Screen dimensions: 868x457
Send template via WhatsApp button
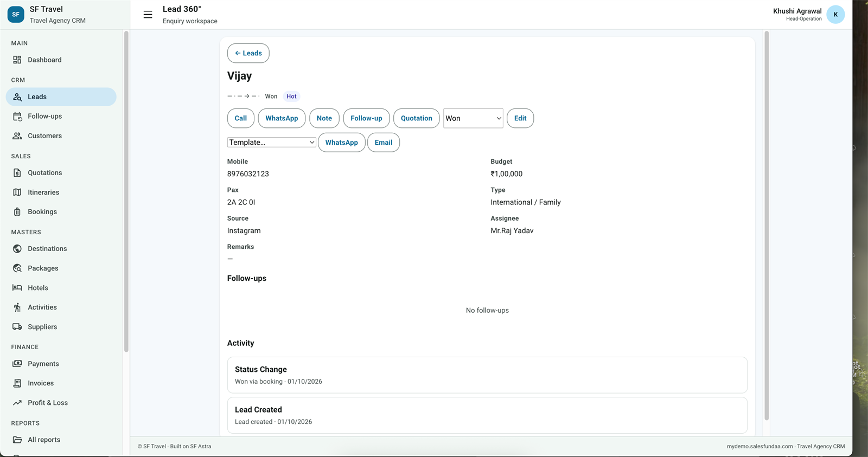click(x=342, y=143)
